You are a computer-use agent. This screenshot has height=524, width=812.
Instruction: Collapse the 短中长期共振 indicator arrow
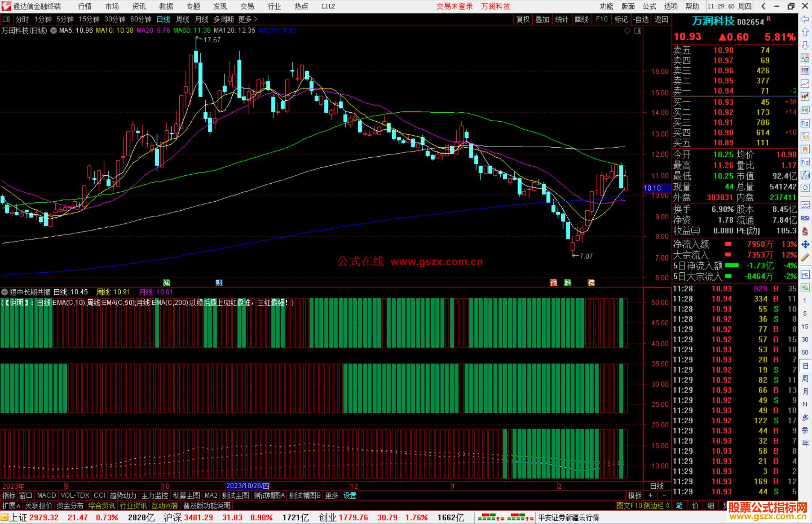tap(5, 292)
